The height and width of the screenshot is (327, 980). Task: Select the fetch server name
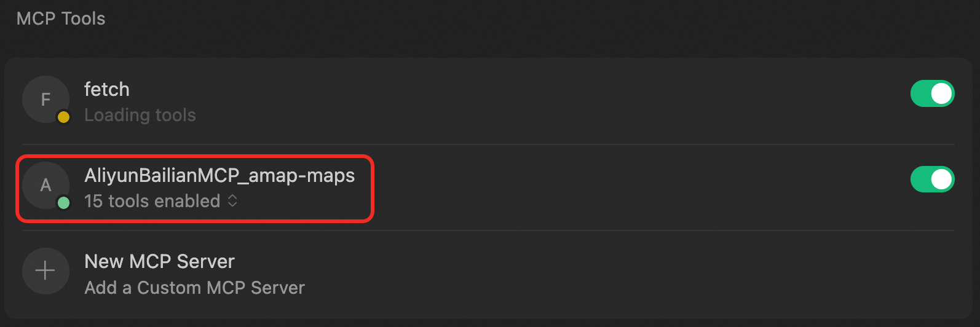(x=107, y=90)
